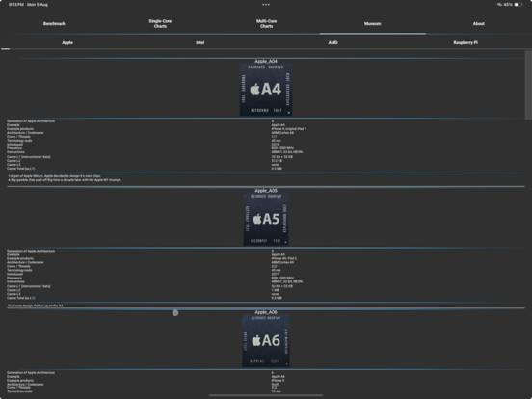Show the AMD museum sub-tab

click(x=332, y=42)
